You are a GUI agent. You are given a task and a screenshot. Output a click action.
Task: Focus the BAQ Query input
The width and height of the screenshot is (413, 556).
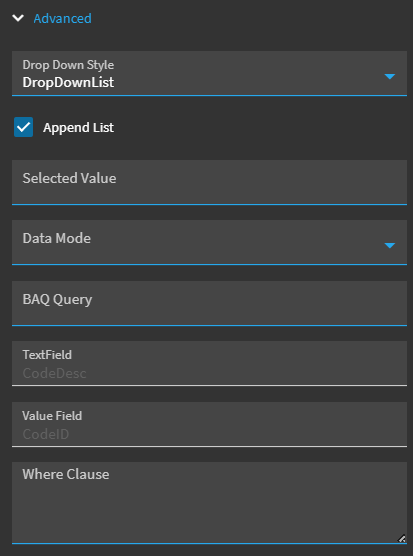click(209, 303)
